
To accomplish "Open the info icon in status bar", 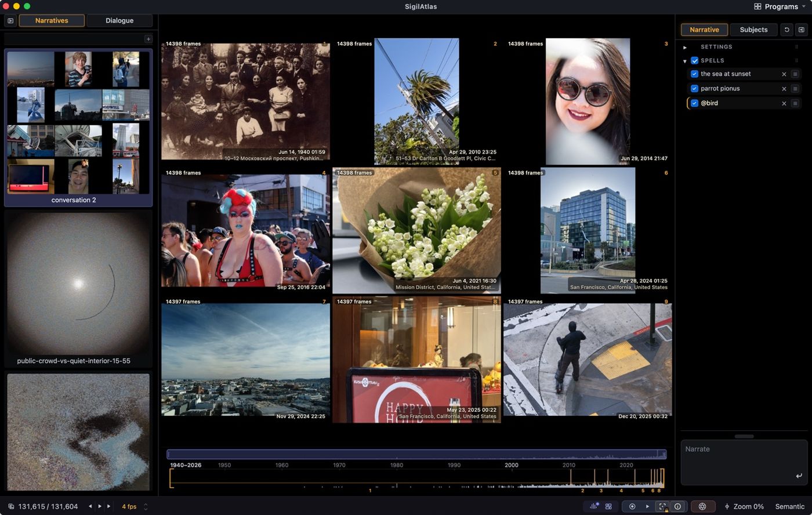I will point(677,506).
